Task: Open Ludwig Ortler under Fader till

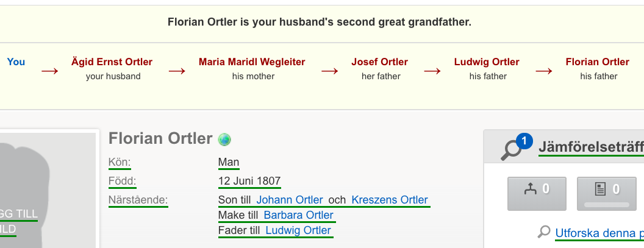Action: point(298,230)
